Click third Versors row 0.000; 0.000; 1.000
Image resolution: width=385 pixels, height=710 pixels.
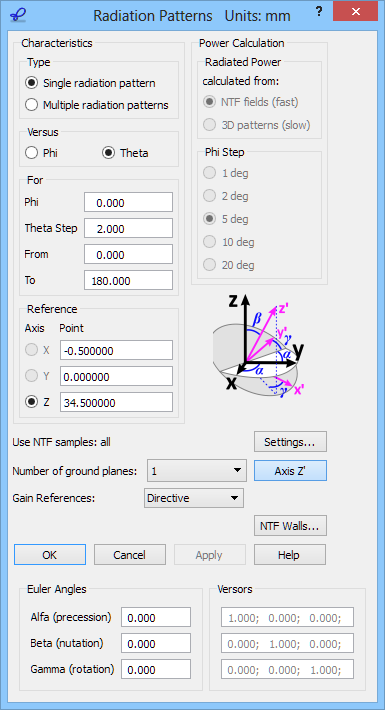tap(287, 670)
